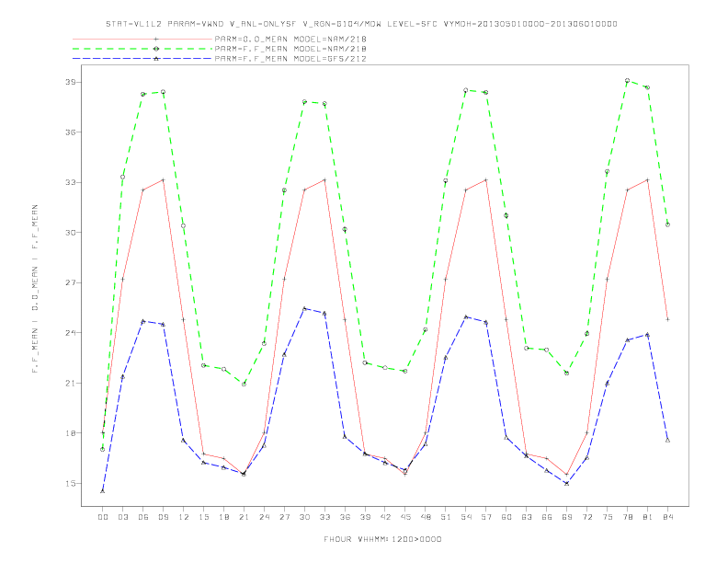728x563 pixels.
Task: Select legend entry PARM=F.F_MEAN MODEL=GFS/212
Action: 290,59
